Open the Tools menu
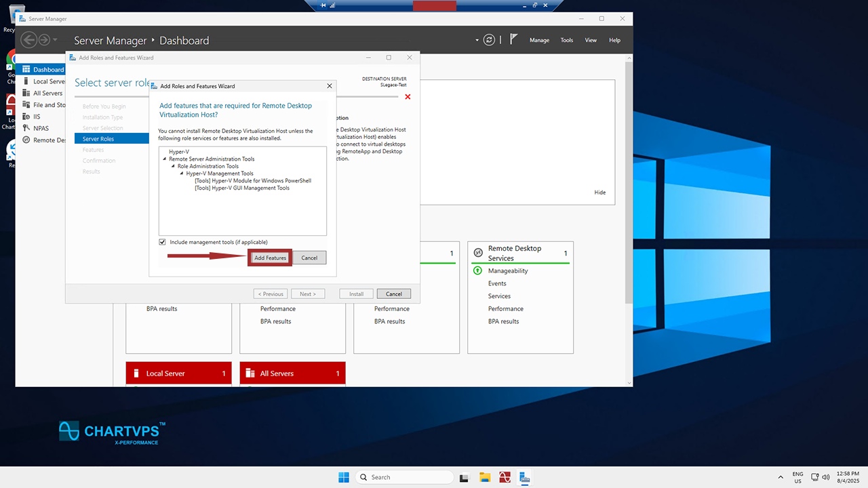This screenshot has height=488, width=868. (566, 40)
